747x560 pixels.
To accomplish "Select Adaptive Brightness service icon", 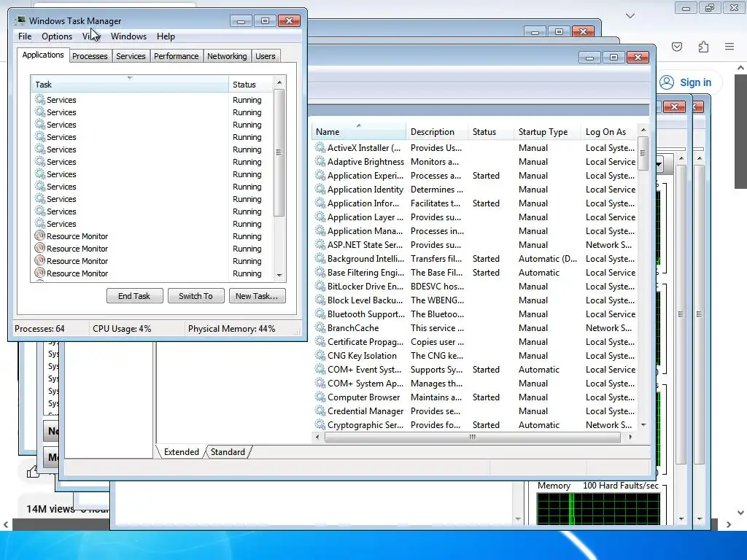I will (x=320, y=161).
